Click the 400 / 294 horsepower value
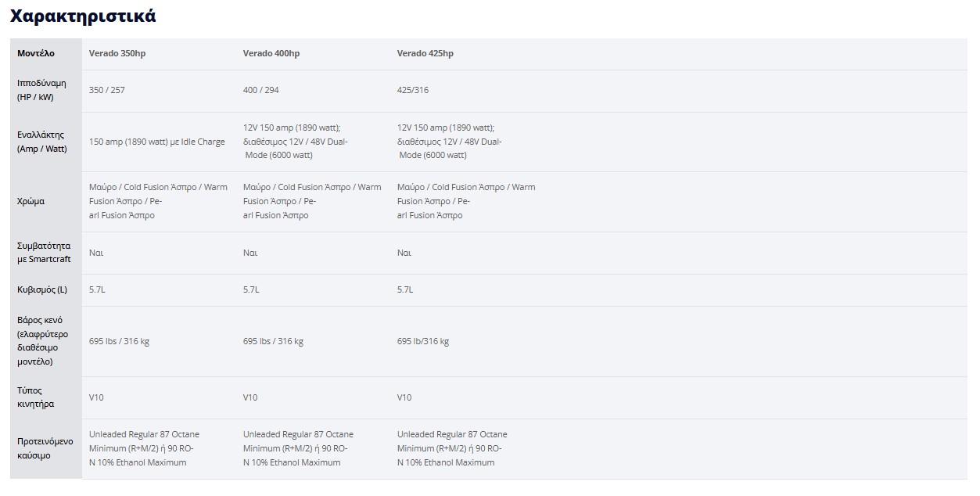Screen dimensions: 980x496 (261, 90)
